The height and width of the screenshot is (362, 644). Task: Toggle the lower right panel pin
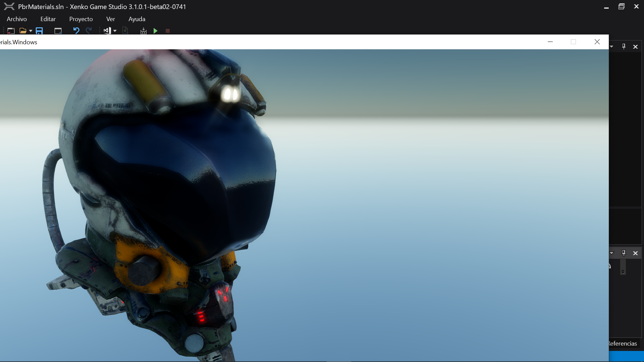624,253
